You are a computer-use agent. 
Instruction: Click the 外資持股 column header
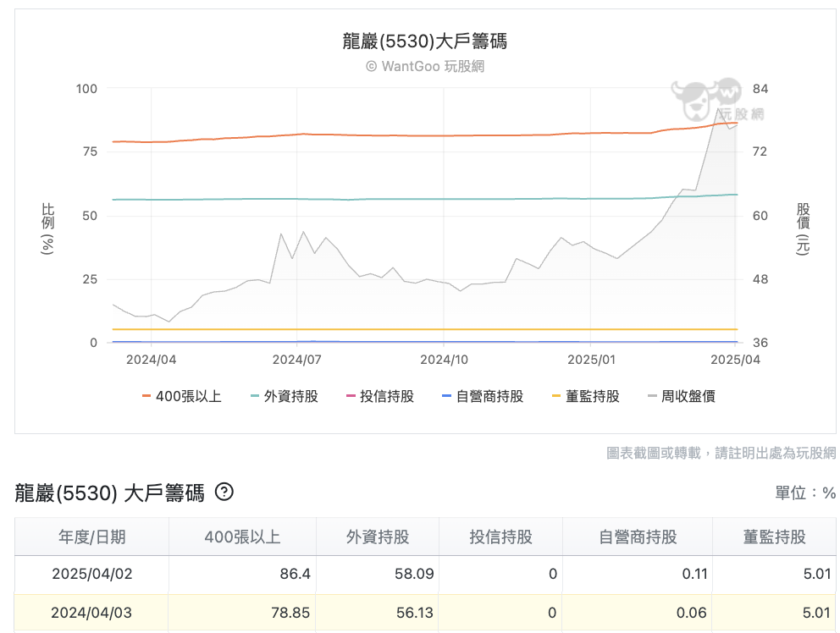376,537
